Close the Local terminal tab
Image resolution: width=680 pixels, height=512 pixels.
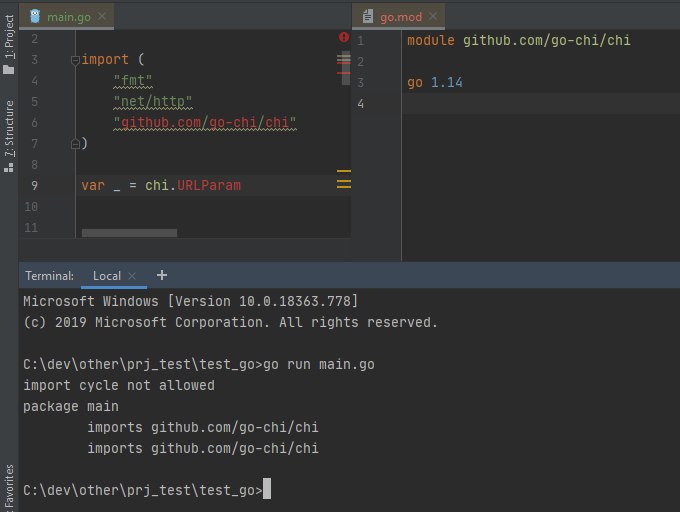click(131, 276)
